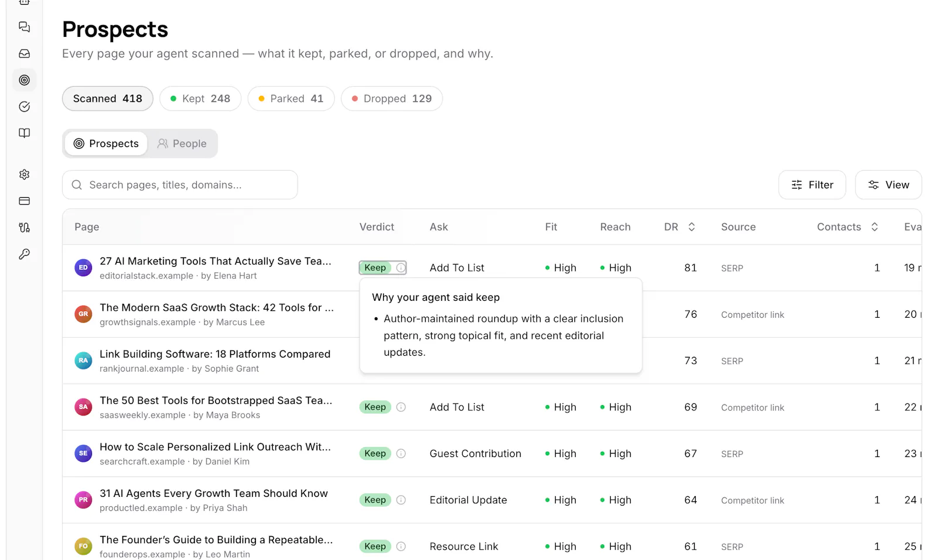Click "Competitor link" source in DR 76 row
This screenshot has width=937, height=560.
point(753,314)
